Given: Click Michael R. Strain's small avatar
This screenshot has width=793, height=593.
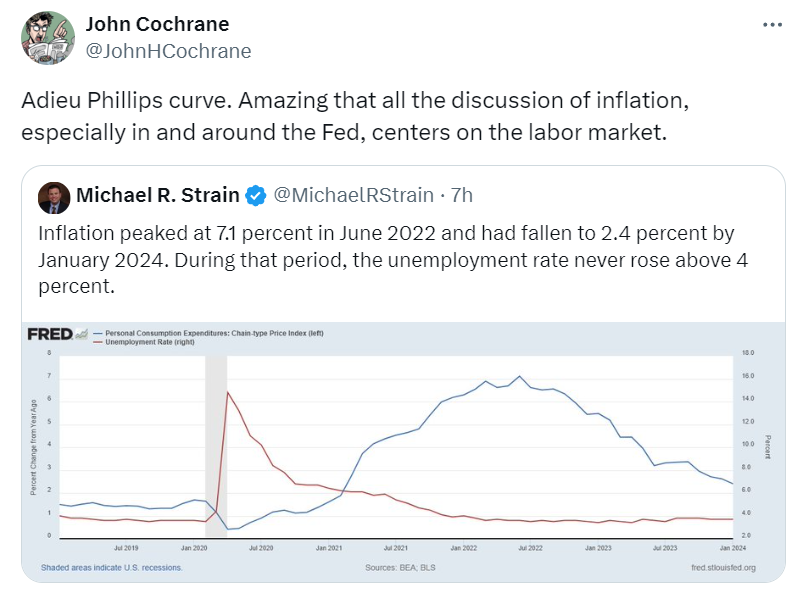Looking at the screenshot, I should point(54,197).
